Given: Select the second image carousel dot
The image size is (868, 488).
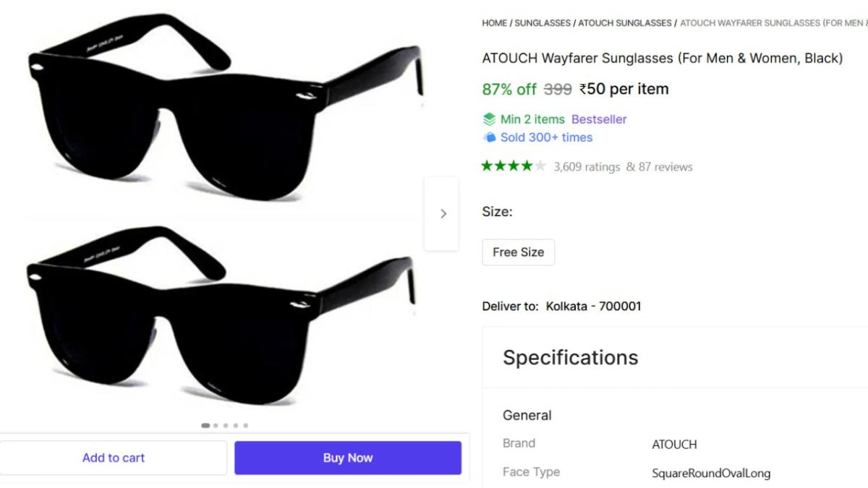Looking at the screenshot, I should [216, 426].
